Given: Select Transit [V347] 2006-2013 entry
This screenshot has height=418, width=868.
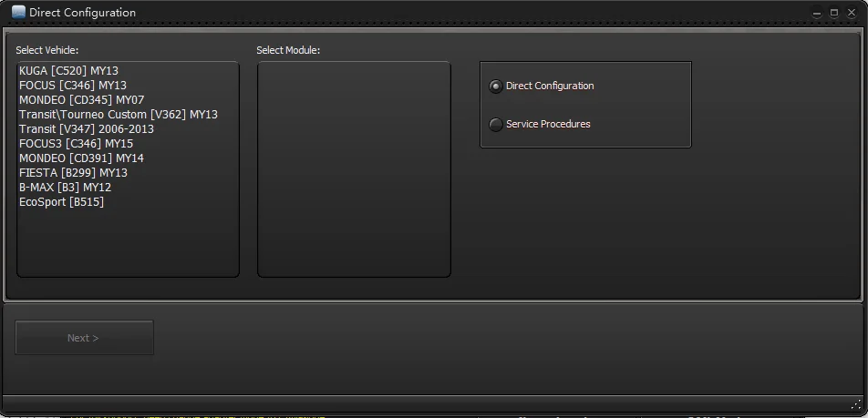Looking at the screenshot, I should 87,128.
